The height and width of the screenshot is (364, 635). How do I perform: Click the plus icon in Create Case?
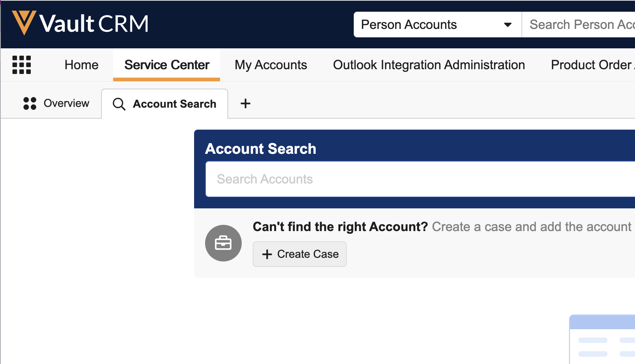point(267,254)
